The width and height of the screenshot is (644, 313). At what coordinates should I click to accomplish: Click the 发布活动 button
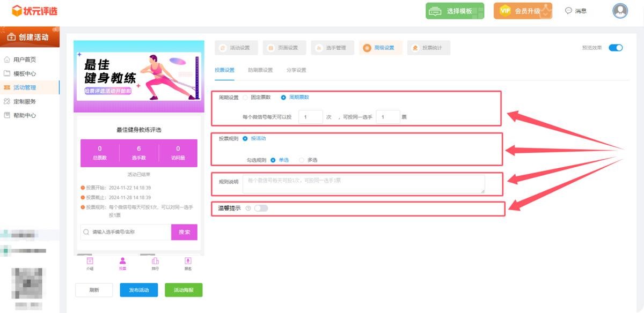(138, 290)
